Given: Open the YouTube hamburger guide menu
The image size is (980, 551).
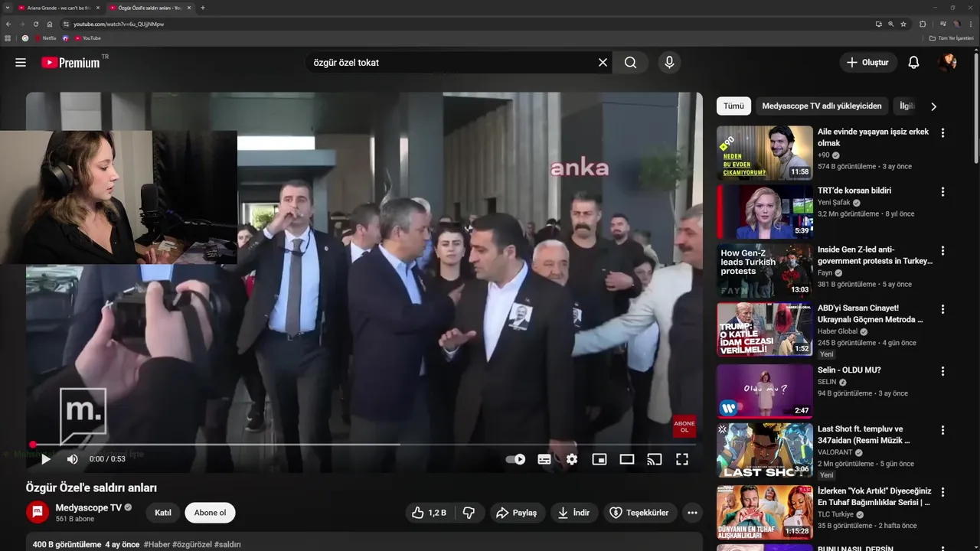Looking at the screenshot, I should pyautogui.click(x=21, y=63).
